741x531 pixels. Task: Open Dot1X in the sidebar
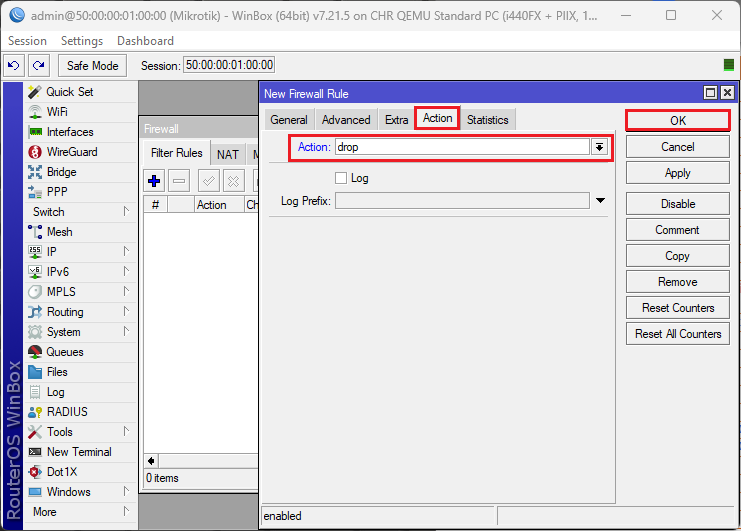[81, 472]
